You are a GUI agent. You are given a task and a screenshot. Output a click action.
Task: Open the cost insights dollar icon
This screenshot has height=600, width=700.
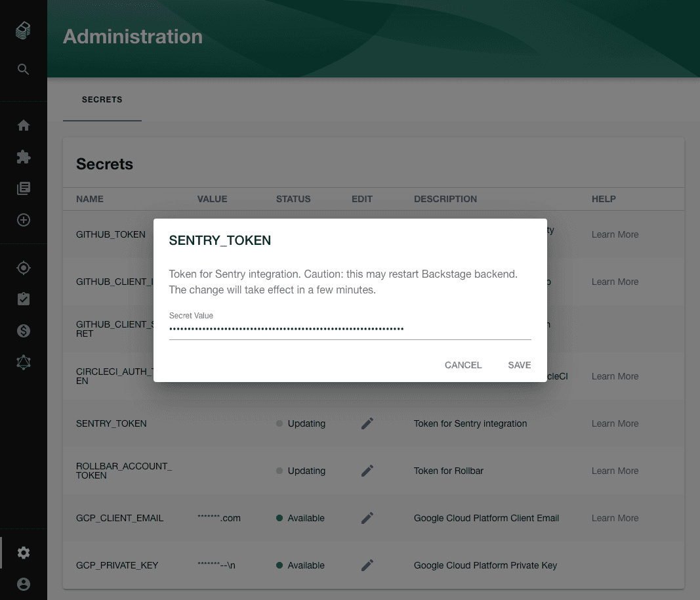[23, 331]
